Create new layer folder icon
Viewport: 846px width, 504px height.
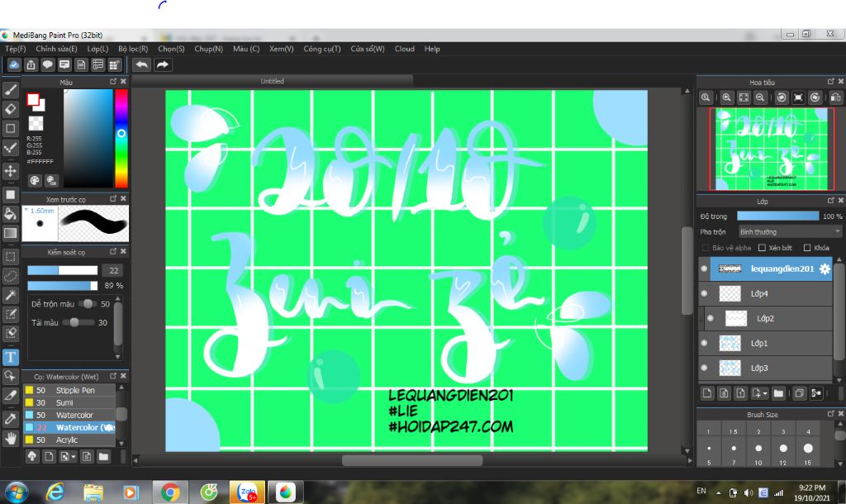[x=778, y=393]
